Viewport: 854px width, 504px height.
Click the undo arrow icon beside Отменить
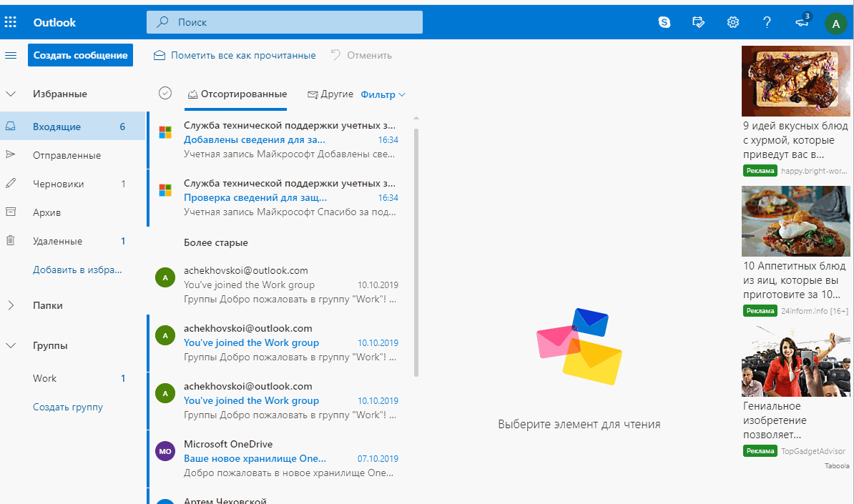(335, 54)
